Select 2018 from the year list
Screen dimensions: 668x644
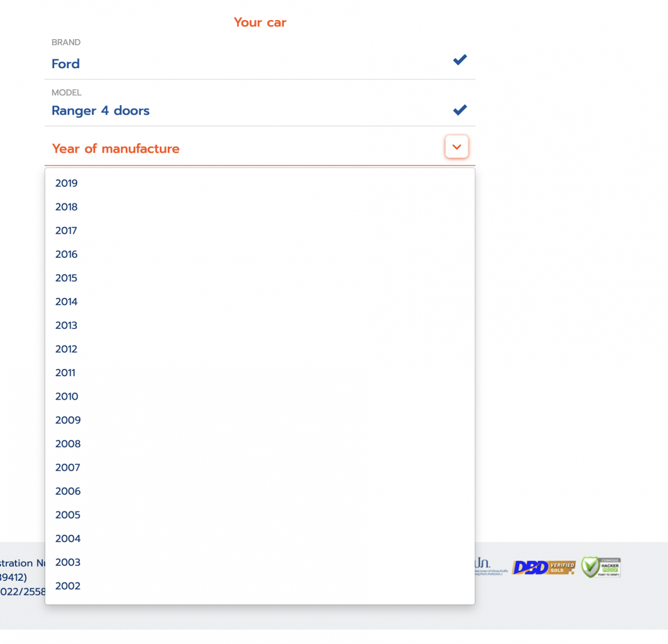260,207
